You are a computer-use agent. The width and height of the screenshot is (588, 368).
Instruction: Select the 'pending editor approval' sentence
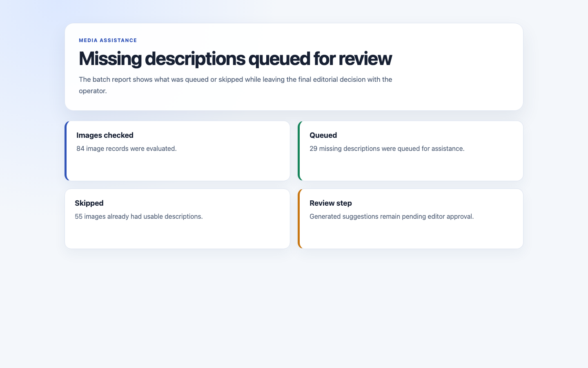pos(392,216)
